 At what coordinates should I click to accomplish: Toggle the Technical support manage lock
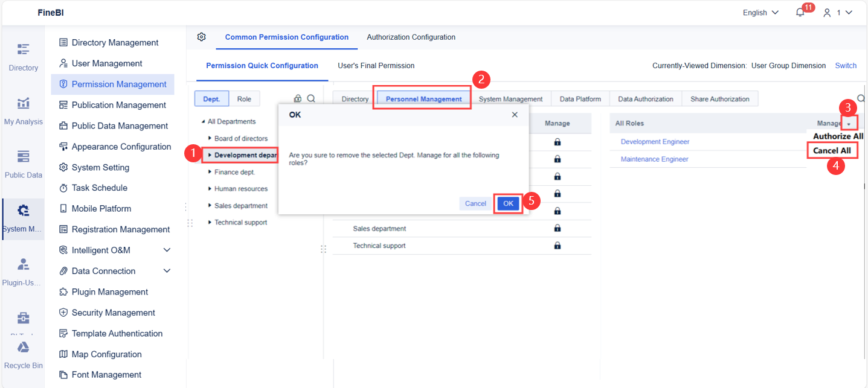[x=557, y=245]
